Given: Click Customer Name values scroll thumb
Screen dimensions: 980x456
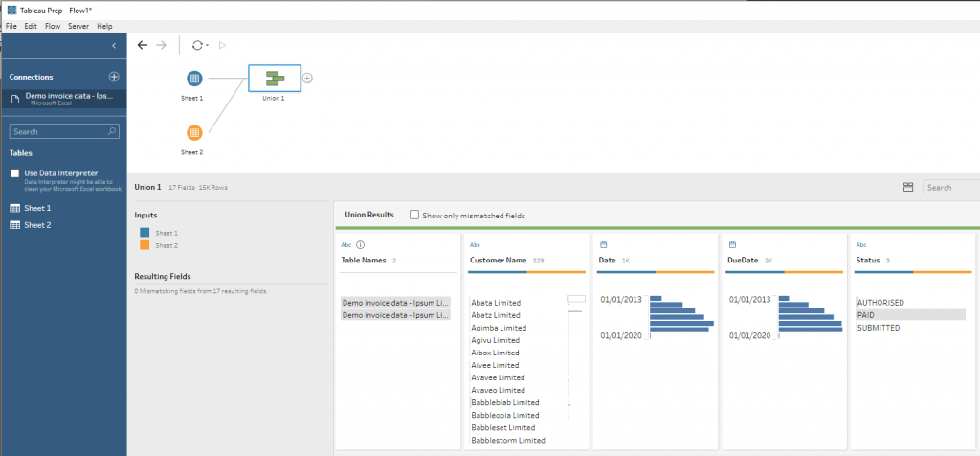Looking at the screenshot, I should [576, 299].
